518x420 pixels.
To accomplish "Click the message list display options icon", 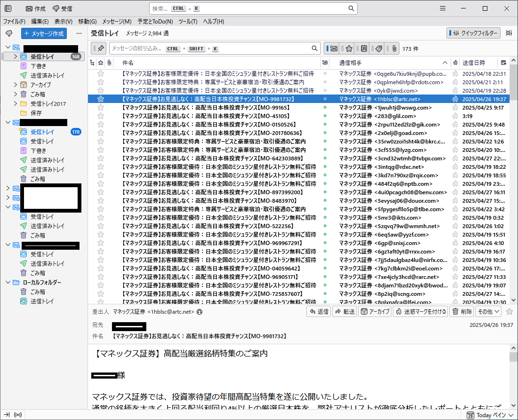I will tap(509, 33).
